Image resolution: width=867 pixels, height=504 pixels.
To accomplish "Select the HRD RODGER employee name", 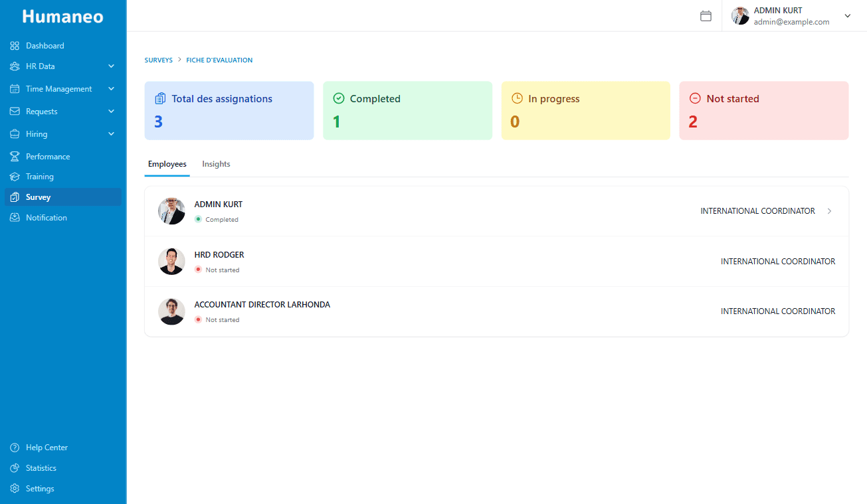I will 219,255.
